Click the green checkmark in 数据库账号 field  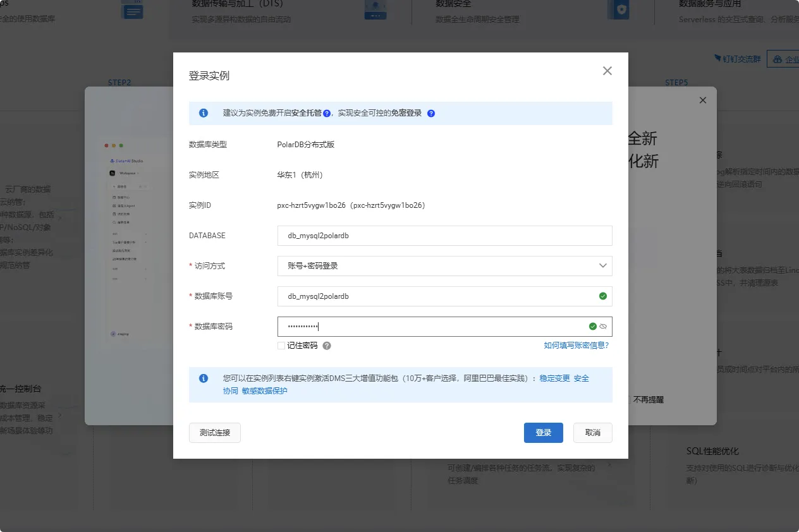(x=602, y=296)
